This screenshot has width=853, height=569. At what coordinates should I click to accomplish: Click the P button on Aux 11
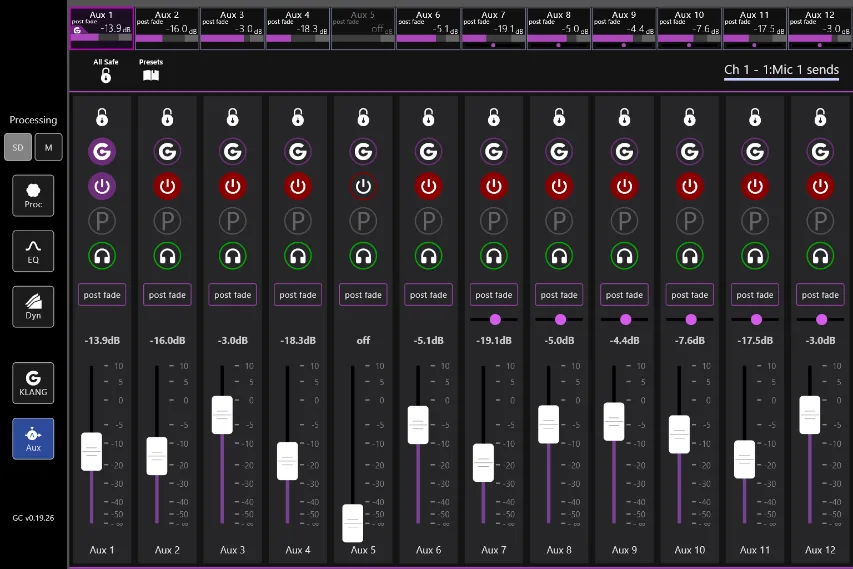[x=755, y=221]
